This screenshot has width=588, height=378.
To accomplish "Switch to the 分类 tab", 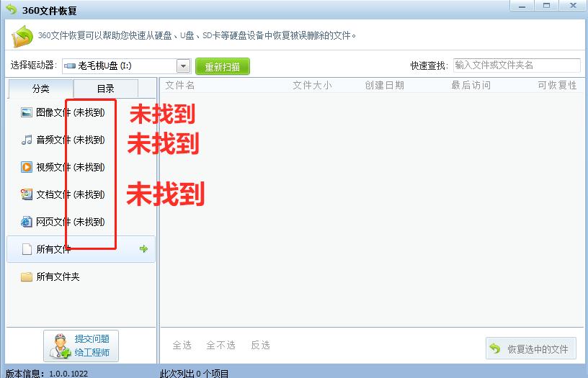I will [x=40, y=89].
